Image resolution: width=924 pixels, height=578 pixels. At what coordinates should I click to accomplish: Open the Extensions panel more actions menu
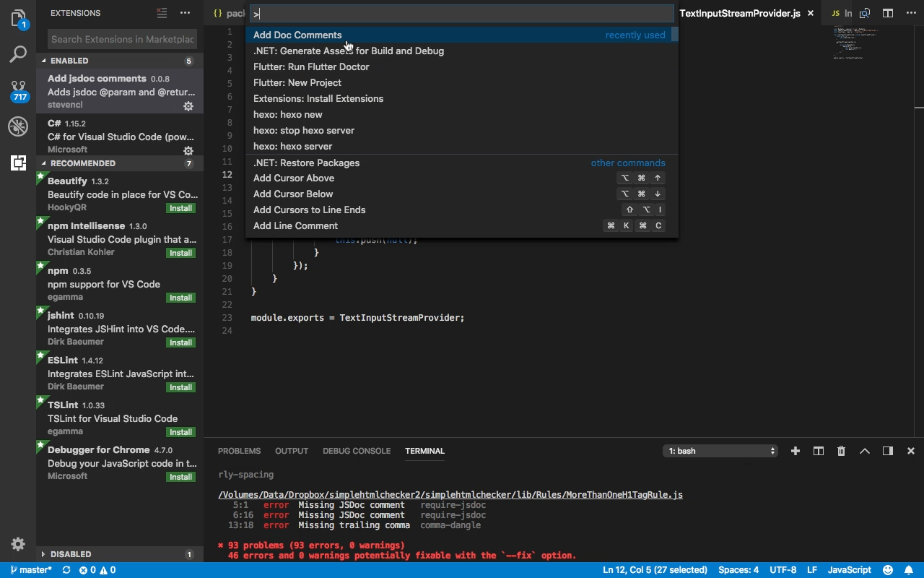pyautogui.click(x=186, y=13)
